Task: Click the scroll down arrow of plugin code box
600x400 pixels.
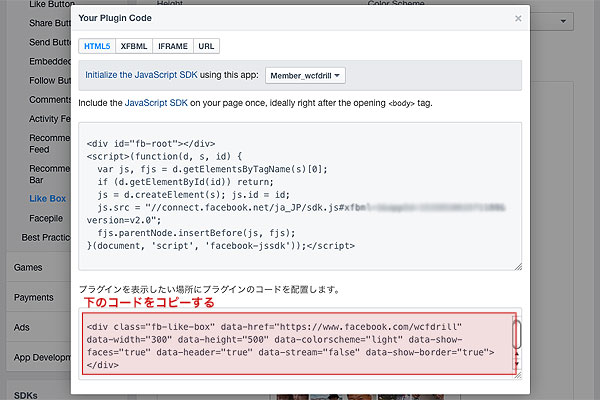Action: point(517,364)
